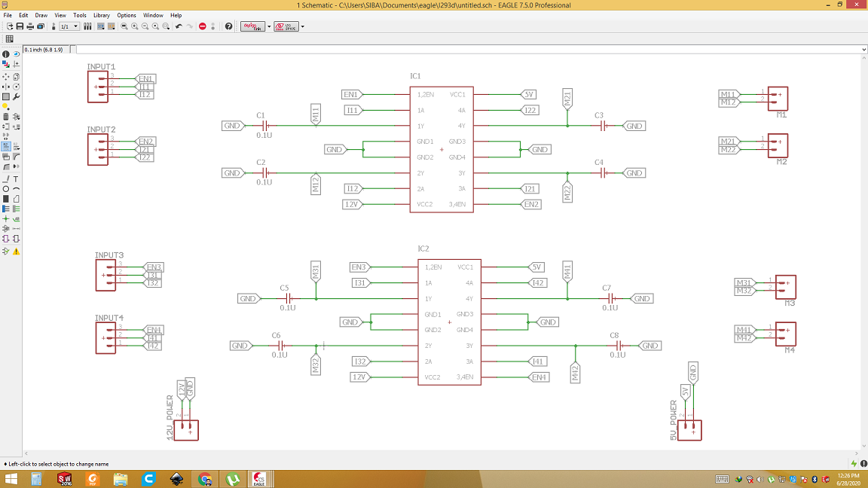
Task: Open the File menu
Action: point(8,15)
